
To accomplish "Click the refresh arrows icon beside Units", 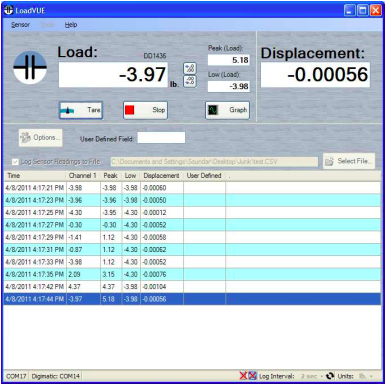I will coord(330,376).
